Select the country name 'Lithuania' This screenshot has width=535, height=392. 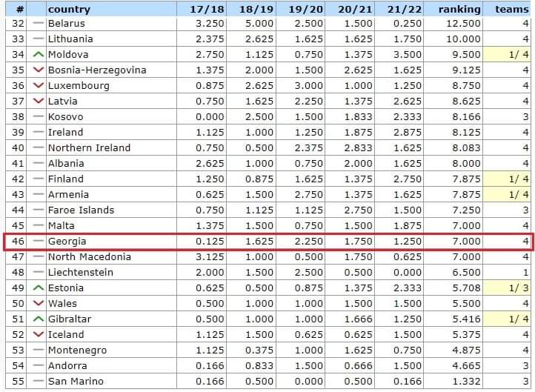[x=70, y=39]
